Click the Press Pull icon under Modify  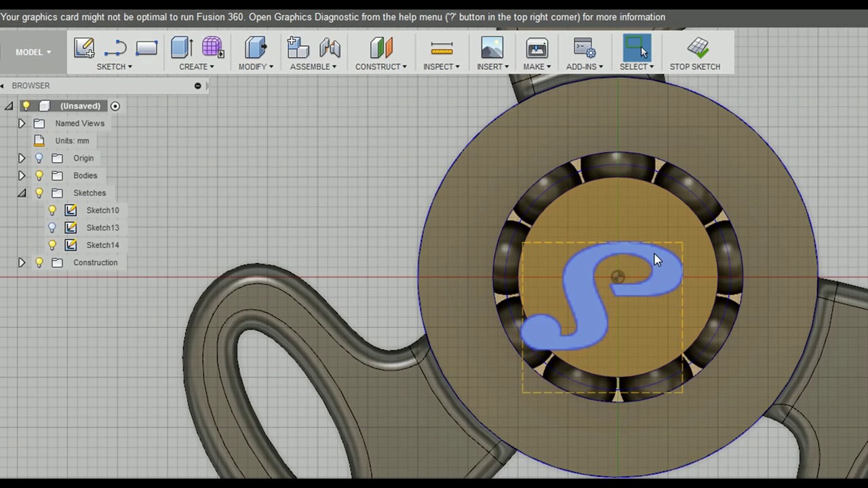pyautogui.click(x=256, y=47)
